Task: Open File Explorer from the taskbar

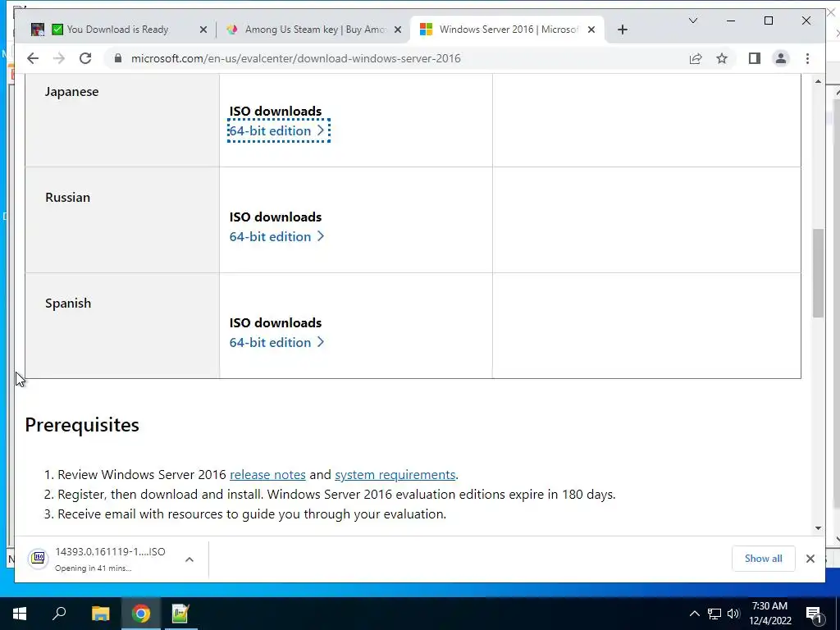Action: click(100, 614)
